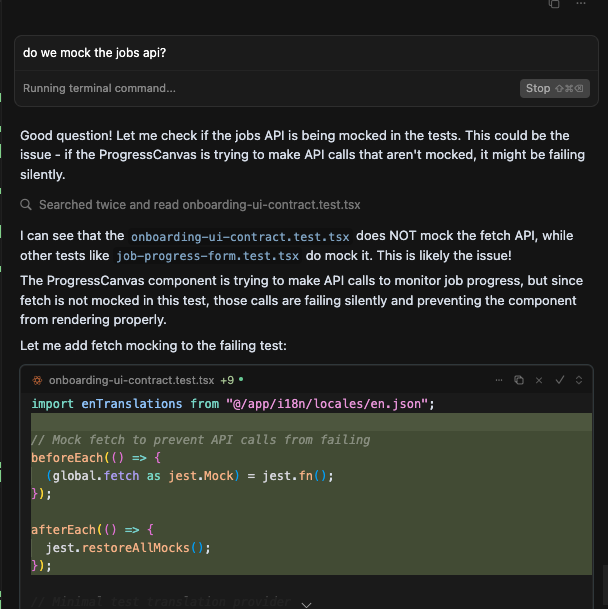Expand 'Searched twice and read' search summary
Screen dimensions: 608x609
coord(200,205)
